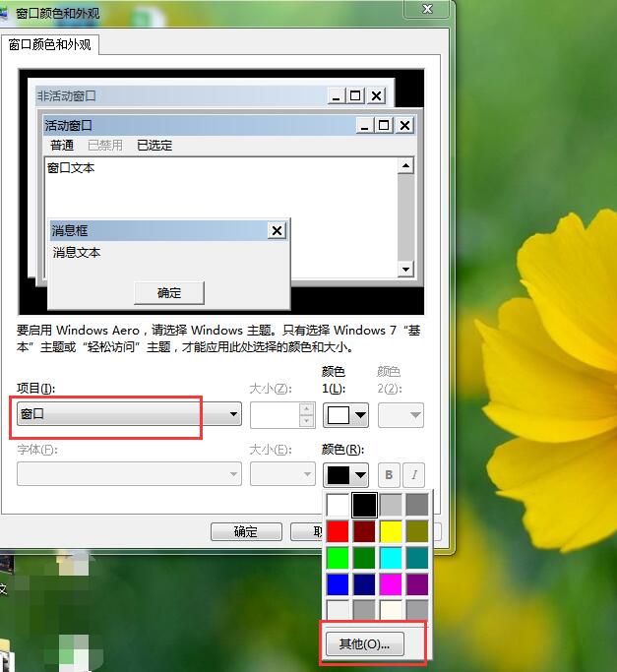Image resolution: width=617 pixels, height=672 pixels.
Task: Click the preview scrollbar up arrow
Action: (405, 165)
